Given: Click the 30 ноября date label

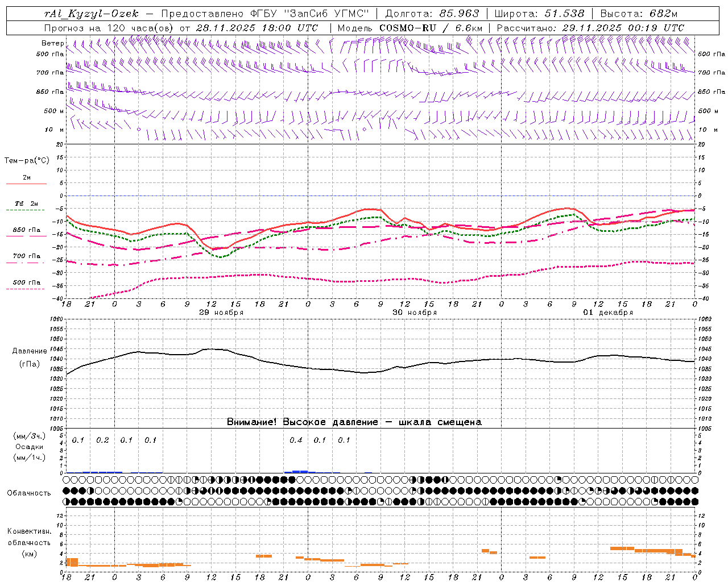Looking at the screenshot, I should coord(415,313).
